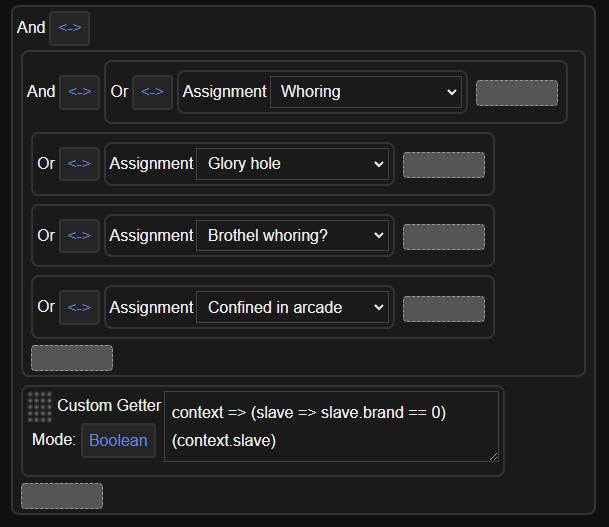Click the empty slot next to Whoring
This screenshot has width=609, height=527.
[516, 93]
